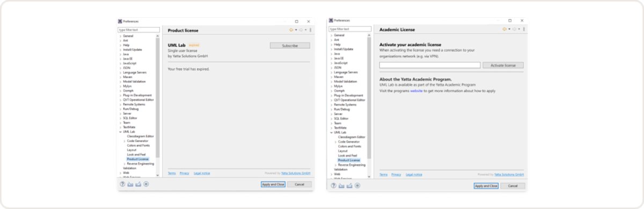Screen dimensions: 644x209
Task: Open Yatta Solutions GmbH link in Academic License window
Action: pyautogui.click(x=510, y=175)
